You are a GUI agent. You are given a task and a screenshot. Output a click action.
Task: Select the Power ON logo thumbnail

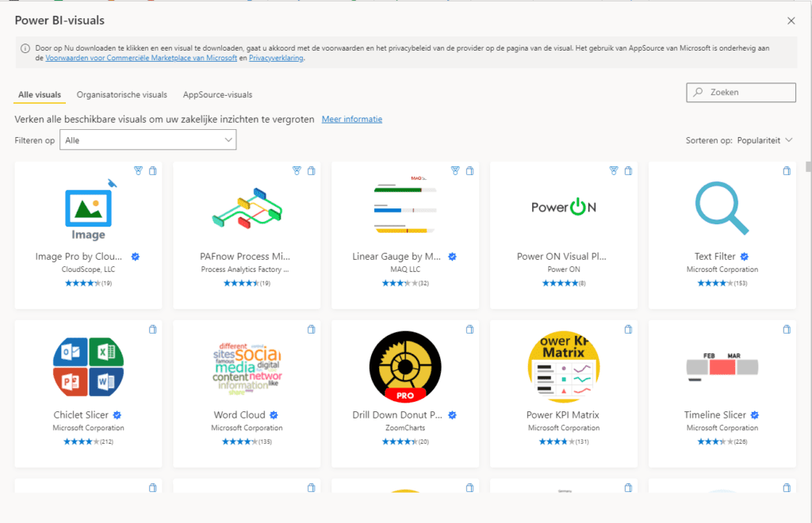[x=564, y=207]
